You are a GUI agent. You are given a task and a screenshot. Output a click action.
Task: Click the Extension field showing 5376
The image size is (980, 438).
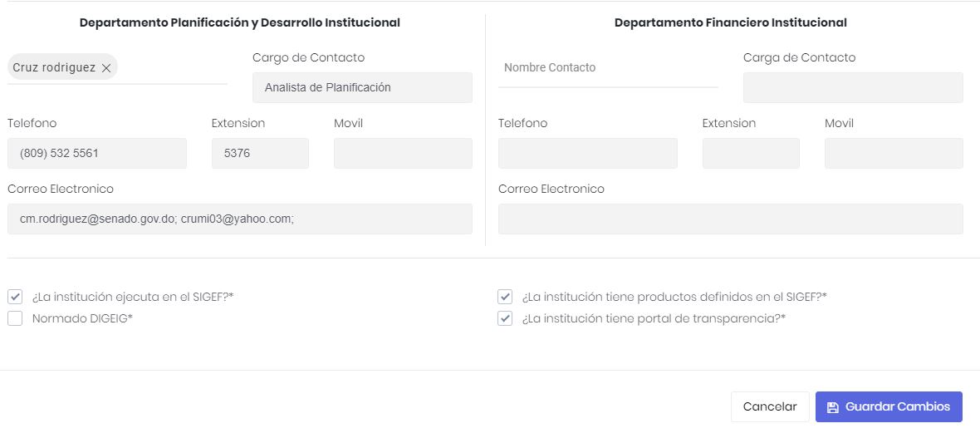click(260, 154)
